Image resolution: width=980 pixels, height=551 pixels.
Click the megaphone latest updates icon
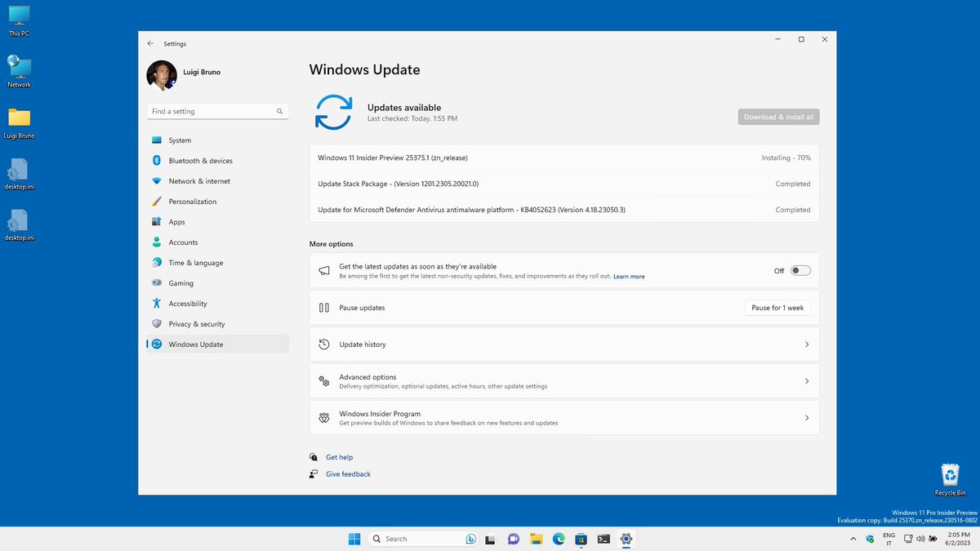click(x=323, y=271)
